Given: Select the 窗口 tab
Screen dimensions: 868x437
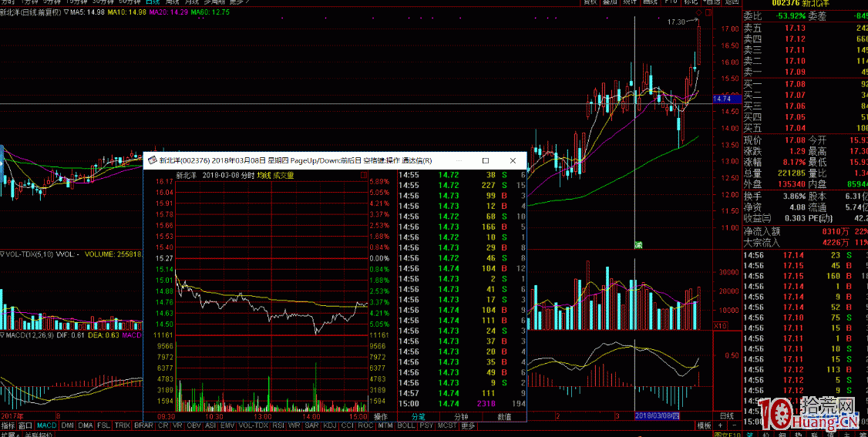Looking at the screenshot, I should coord(25,425).
